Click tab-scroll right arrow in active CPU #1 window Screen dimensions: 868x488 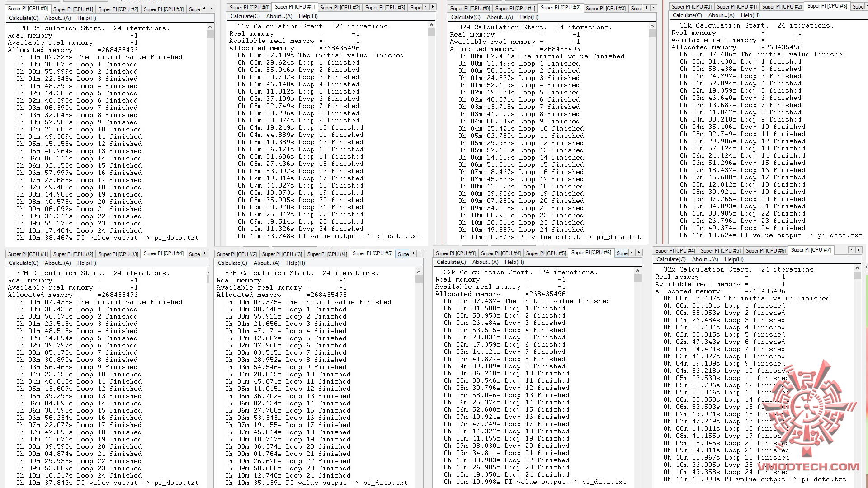433,7
